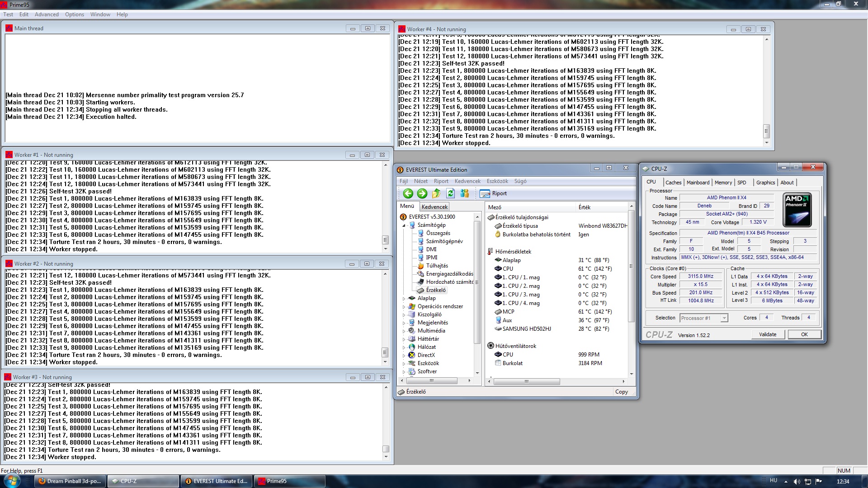This screenshot has height=488, width=868.
Task: Expand the Alaplap tree node
Action: [404, 298]
